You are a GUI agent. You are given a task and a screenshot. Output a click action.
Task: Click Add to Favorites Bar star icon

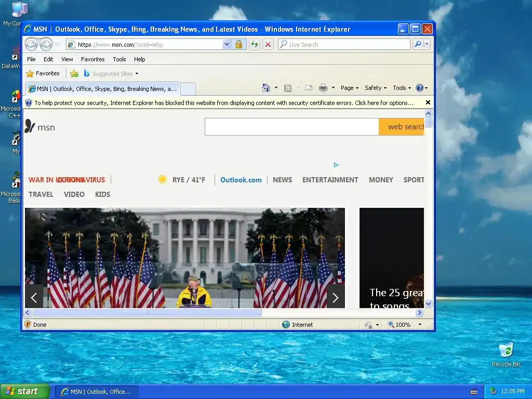pos(74,73)
